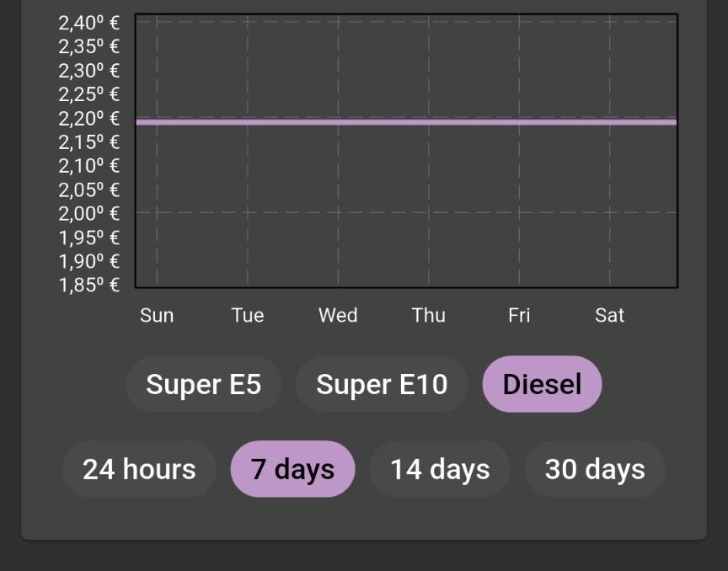
Task: Click the 2,40 € axis label
Action: coord(89,24)
